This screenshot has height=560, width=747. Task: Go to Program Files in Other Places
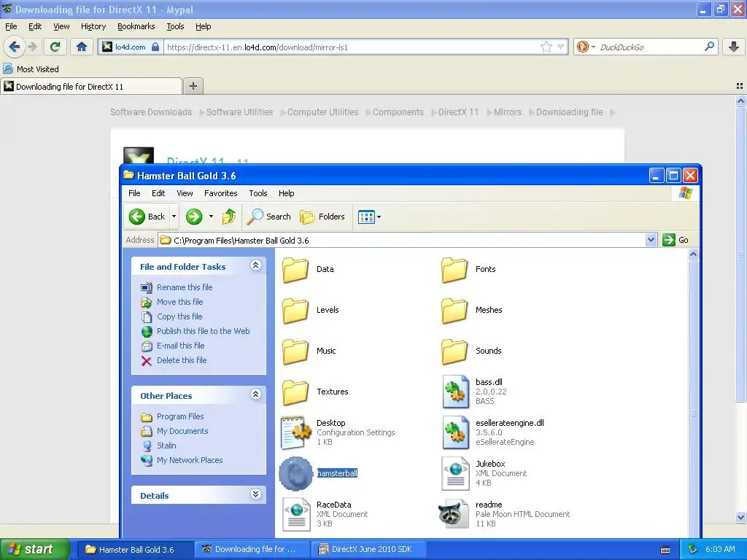click(x=180, y=416)
